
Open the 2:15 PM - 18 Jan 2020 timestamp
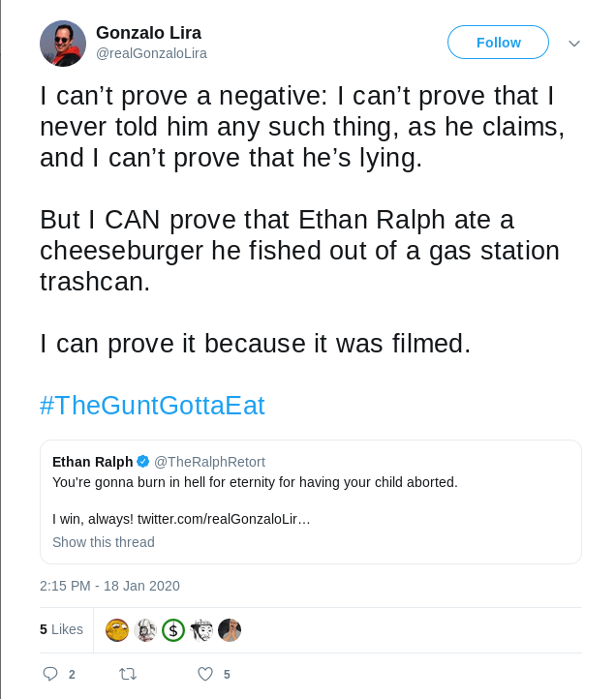click(x=109, y=586)
